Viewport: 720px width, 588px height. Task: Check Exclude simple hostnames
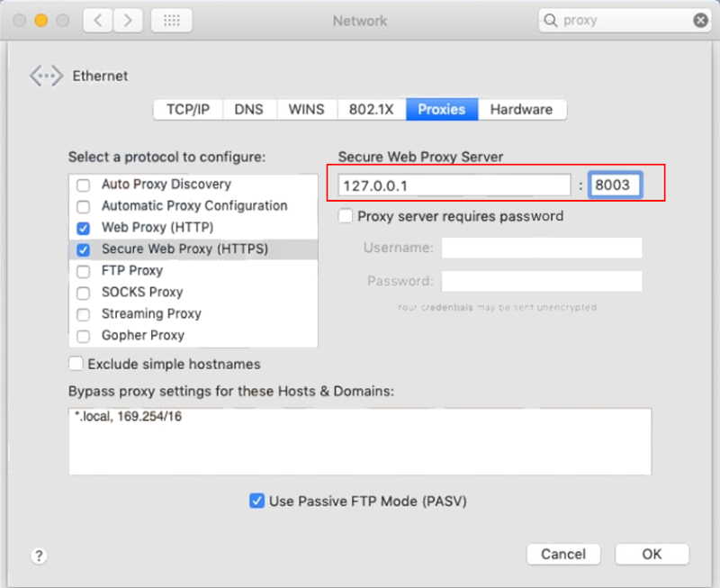tap(76, 364)
